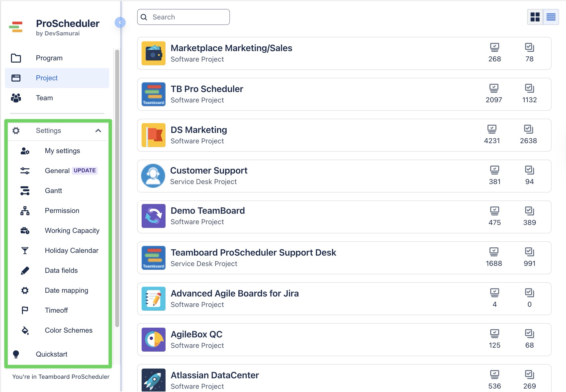Open the TB Pro Scheduler project

pos(207,89)
